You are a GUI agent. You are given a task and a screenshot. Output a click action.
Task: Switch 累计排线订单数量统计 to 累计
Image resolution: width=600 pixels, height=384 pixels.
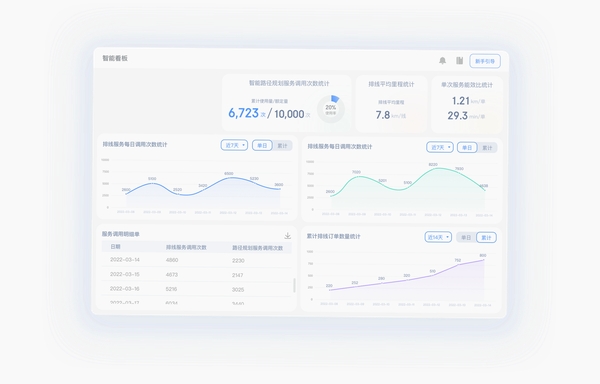click(486, 238)
